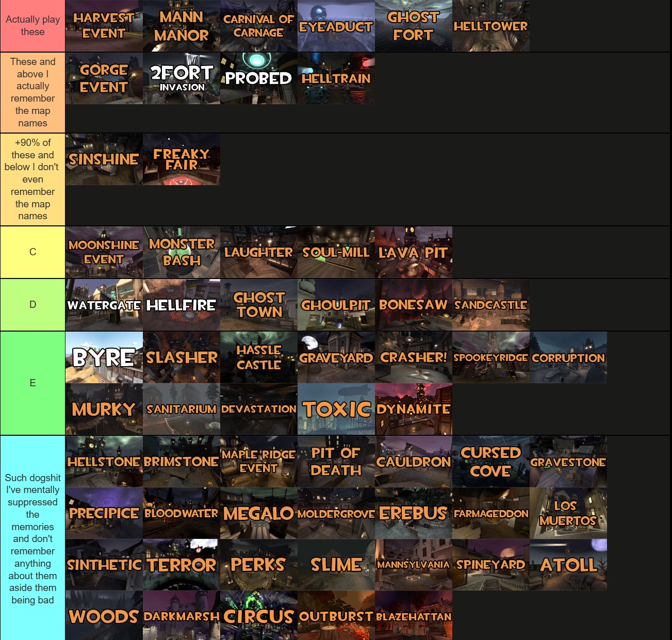The width and height of the screenshot is (672, 640).
Task: Select the Ghost Fort map thumbnail
Action: click(x=414, y=26)
